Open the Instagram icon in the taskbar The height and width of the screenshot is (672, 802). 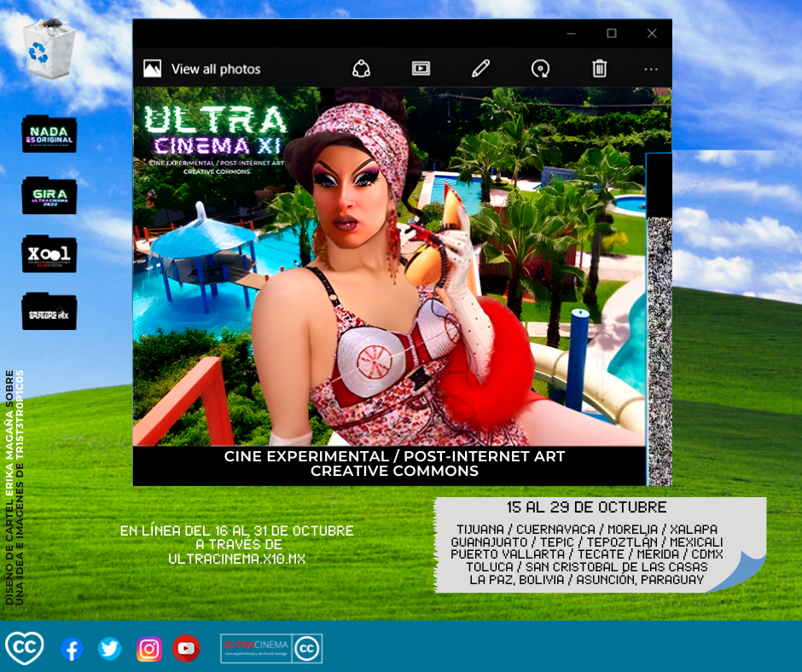click(x=148, y=649)
